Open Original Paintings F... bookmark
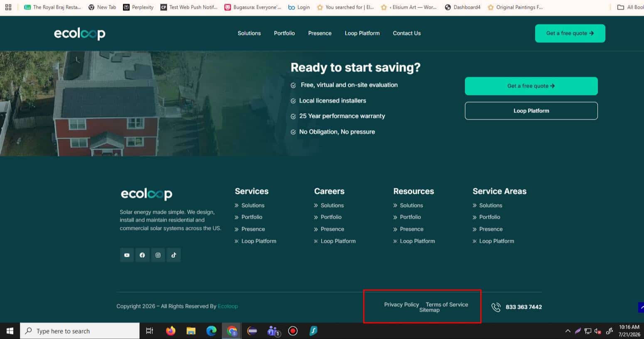The image size is (644, 339). pos(515,7)
